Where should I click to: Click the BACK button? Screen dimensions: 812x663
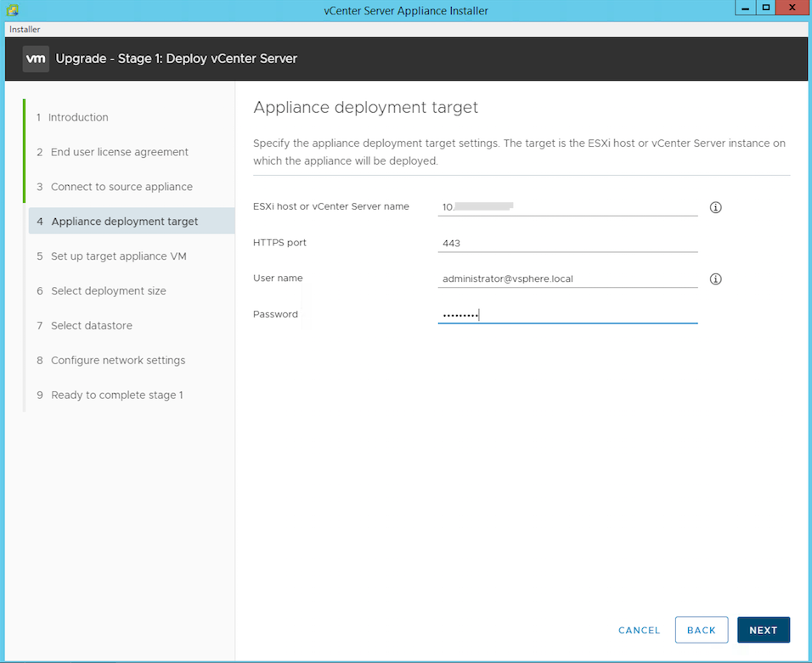tap(702, 630)
